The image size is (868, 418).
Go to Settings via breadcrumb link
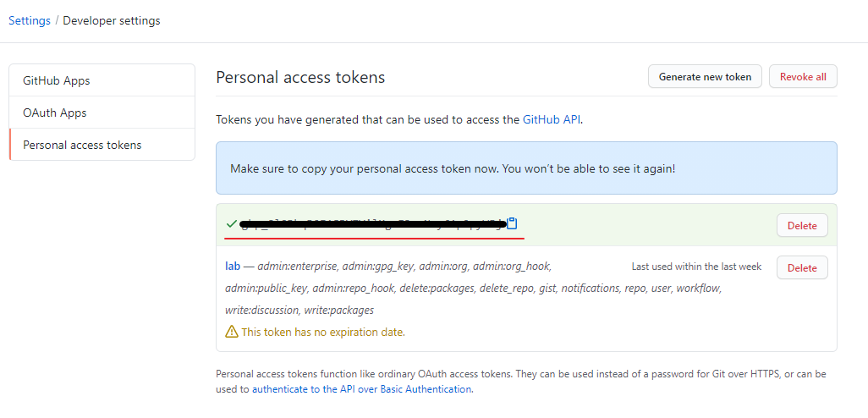click(30, 20)
